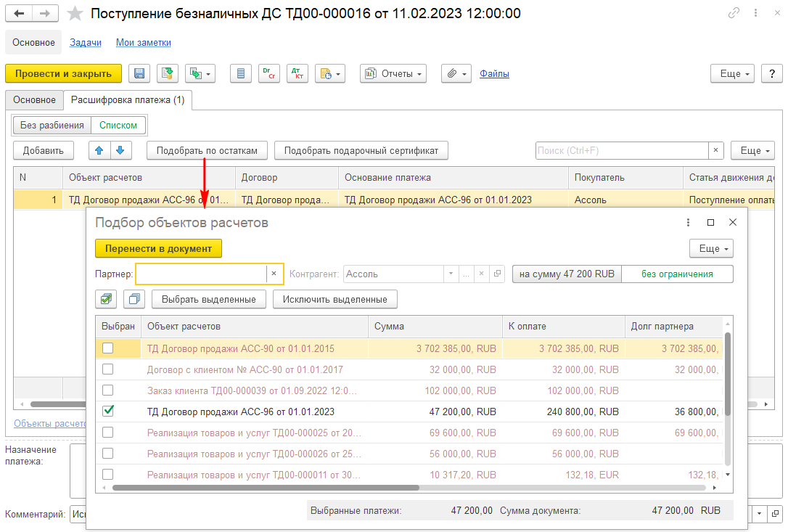Click the save document floppy disk icon
The width and height of the screenshot is (788, 532).
[139, 73]
